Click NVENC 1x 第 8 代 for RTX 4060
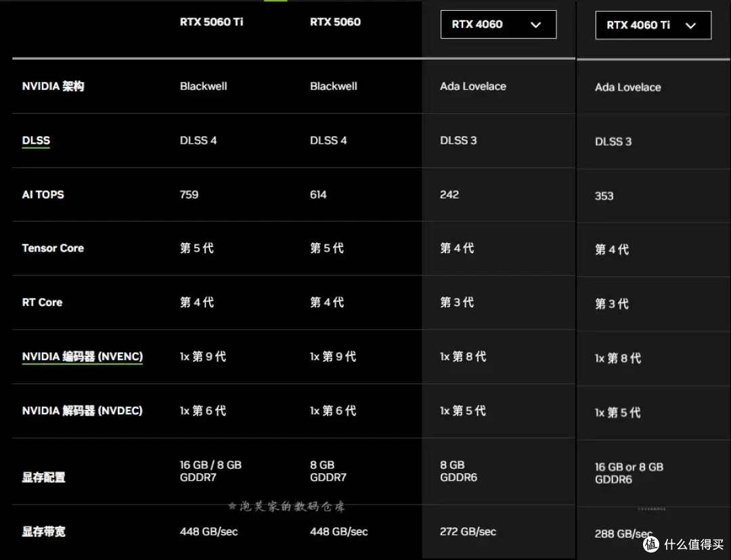Image resolution: width=731 pixels, height=560 pixels. tap(463, 356)
